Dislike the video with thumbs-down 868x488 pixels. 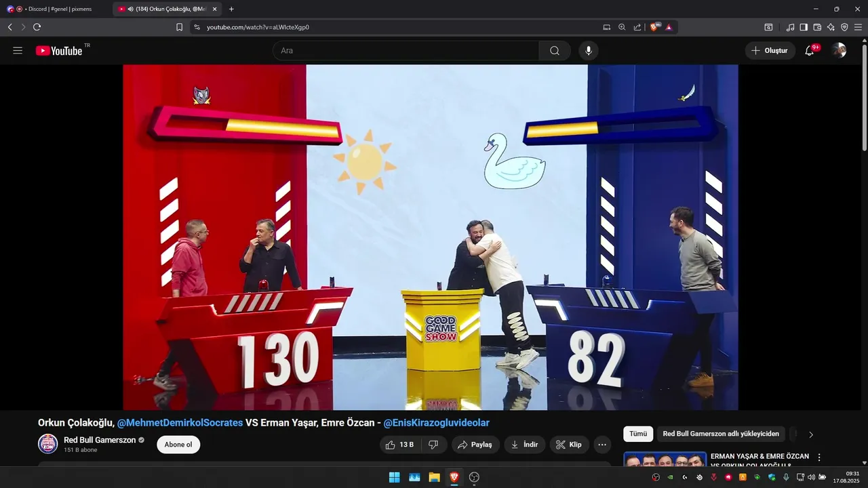click(433, 445)
